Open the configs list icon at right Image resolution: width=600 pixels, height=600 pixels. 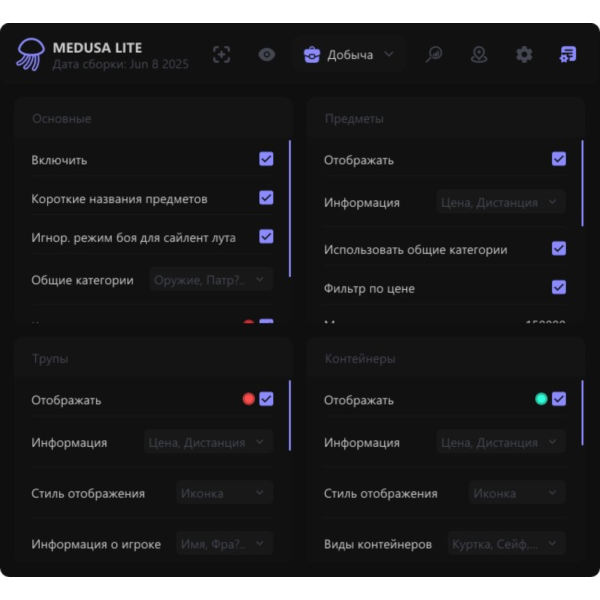568,55
